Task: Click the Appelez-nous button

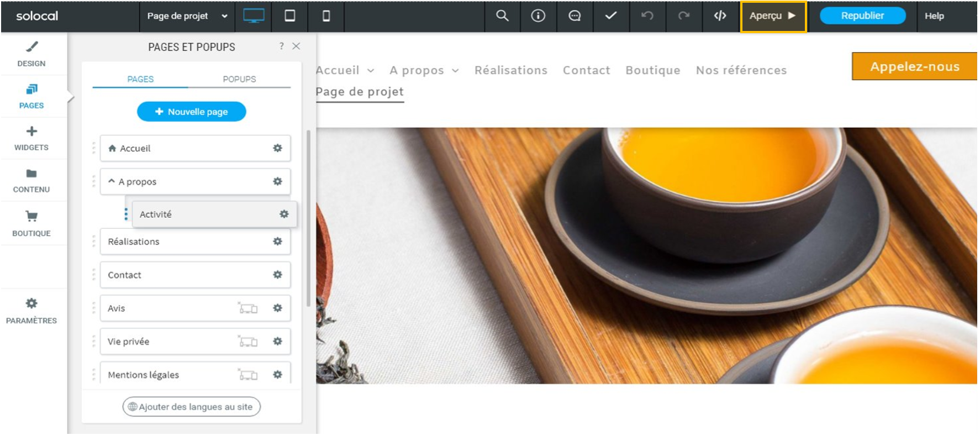Action: [914, 66]
